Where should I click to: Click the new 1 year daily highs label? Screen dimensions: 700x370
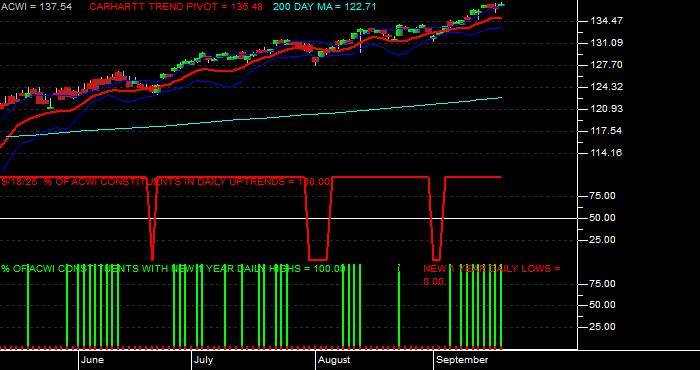point(173,269)
